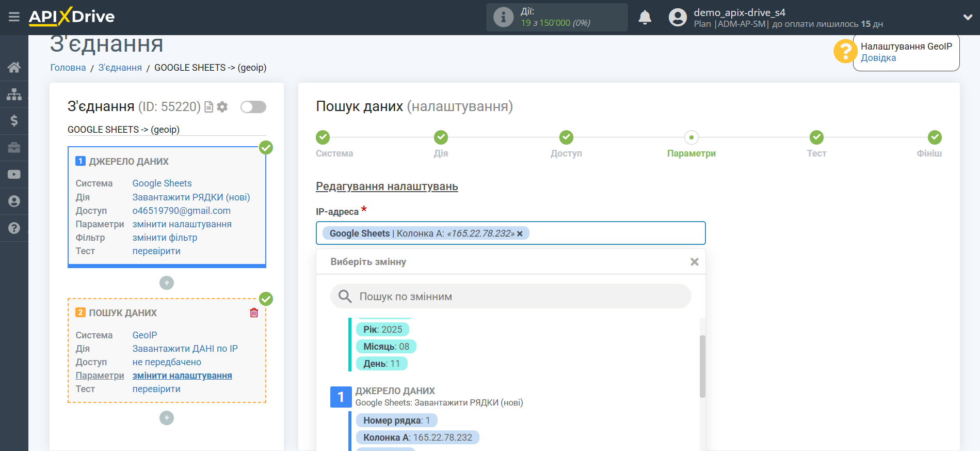Click the variable search magnifier icon
980x451 pixels.
(x=345, y=296)
